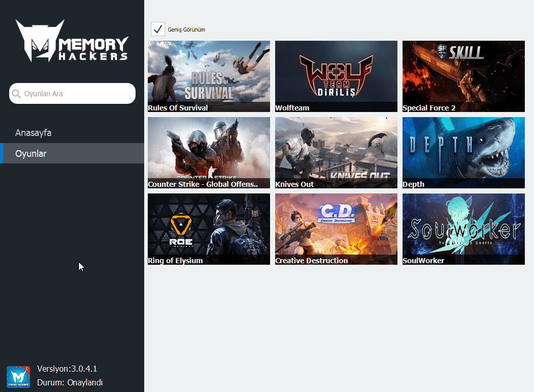This screenshot has height=392, width=534.
Task: Open the SoulWorker game tile
Action: point(464,229)
